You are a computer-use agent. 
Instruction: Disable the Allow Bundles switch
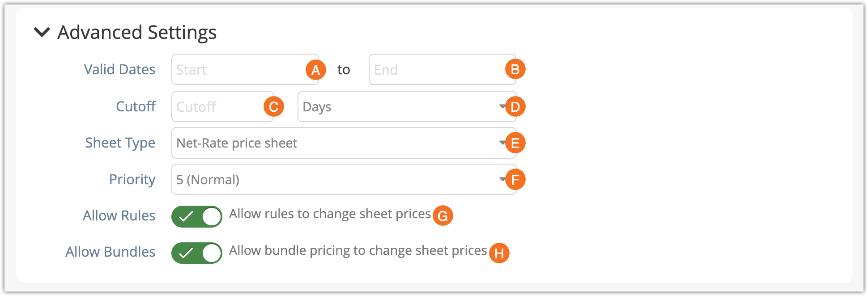click(x=197, y=253)
